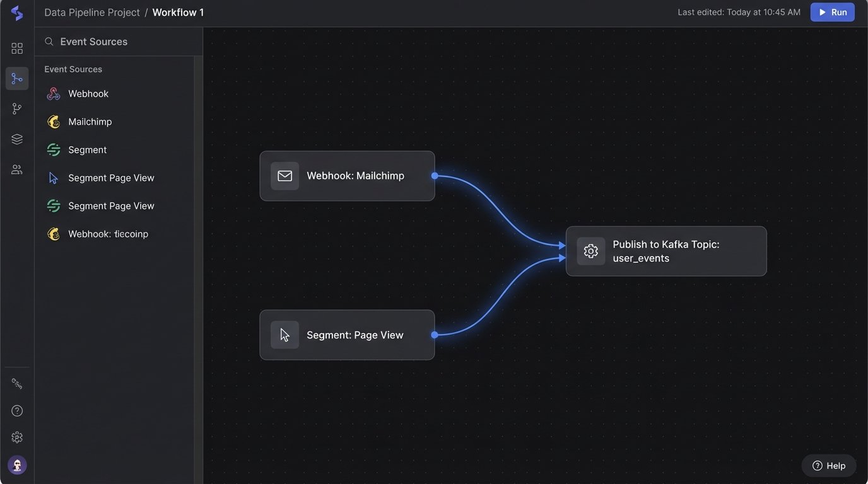
Task: Select the Publish to Kafka Topic node
Action: pos(666,251)
